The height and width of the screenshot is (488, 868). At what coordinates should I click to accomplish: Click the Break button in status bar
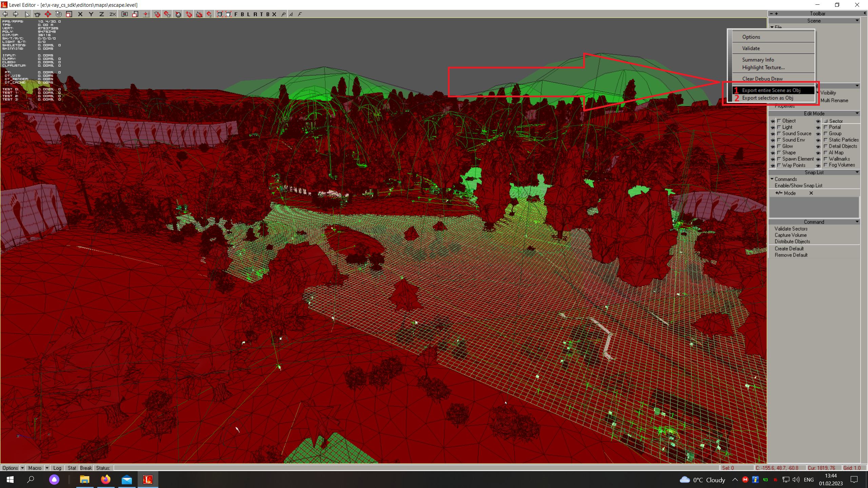(86, 468)
